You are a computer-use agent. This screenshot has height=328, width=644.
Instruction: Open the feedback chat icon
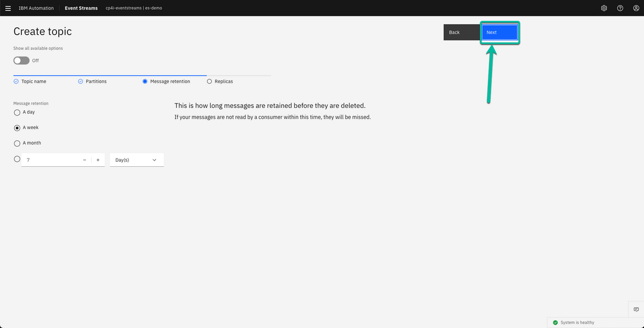(636, 309)
